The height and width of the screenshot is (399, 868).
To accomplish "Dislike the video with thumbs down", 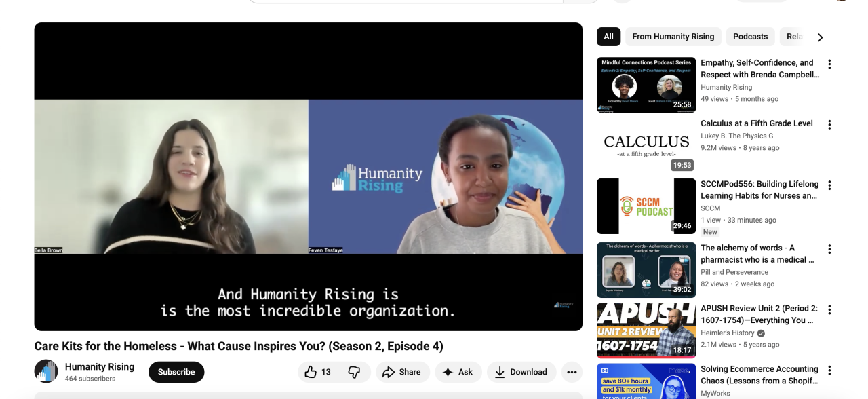I will click(x=354, y=372).
